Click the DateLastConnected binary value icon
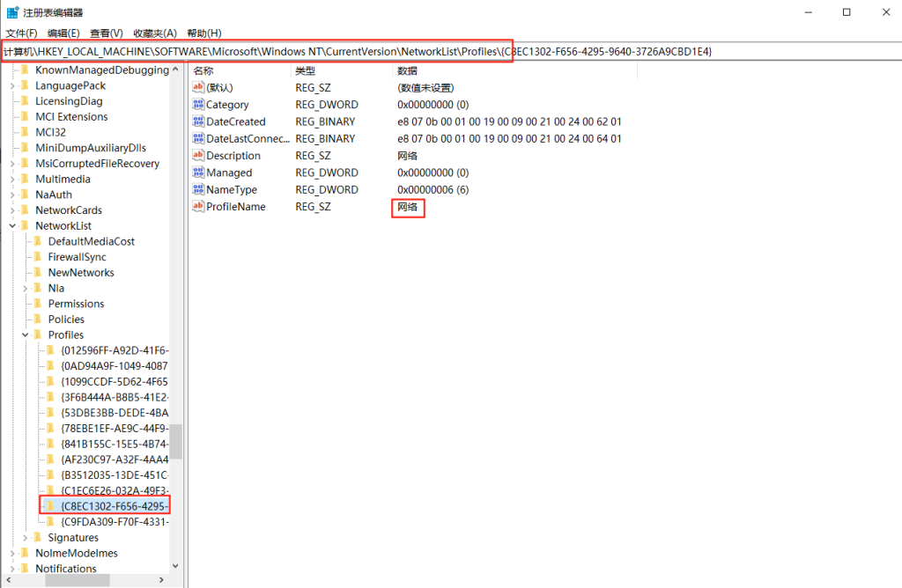902x588 pixels. [x=198, y=139]
